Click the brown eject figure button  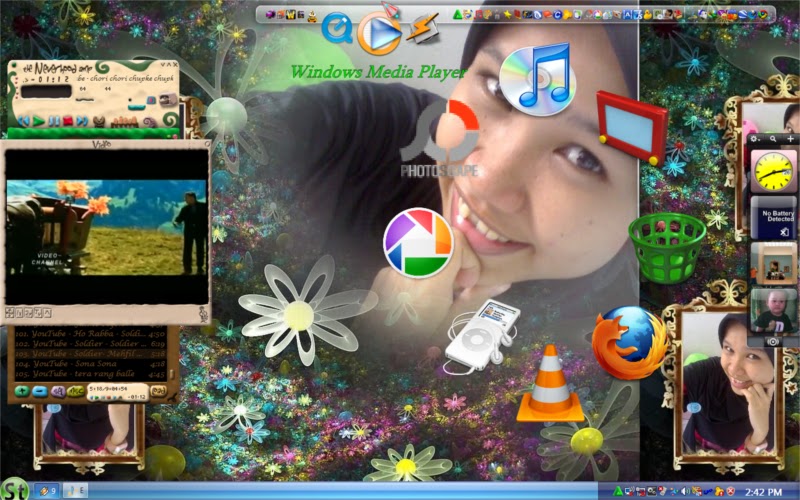99,122
